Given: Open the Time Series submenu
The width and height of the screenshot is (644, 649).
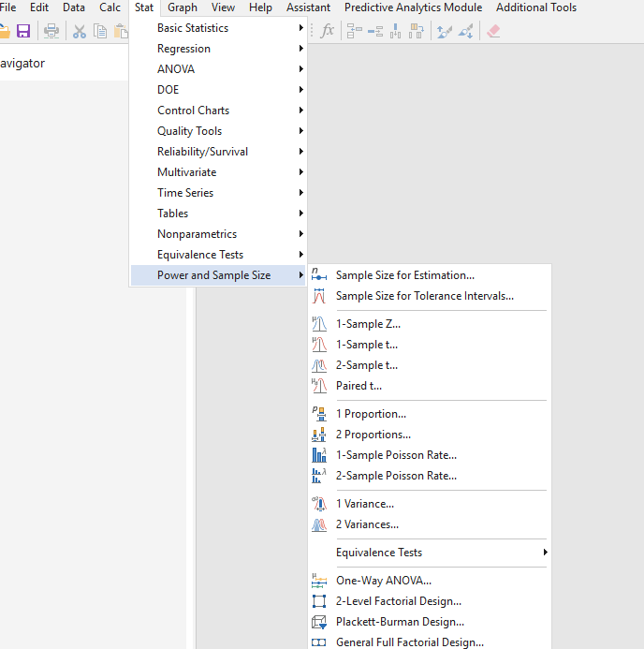Looking at the screenshot, I should tap(217, 193).
